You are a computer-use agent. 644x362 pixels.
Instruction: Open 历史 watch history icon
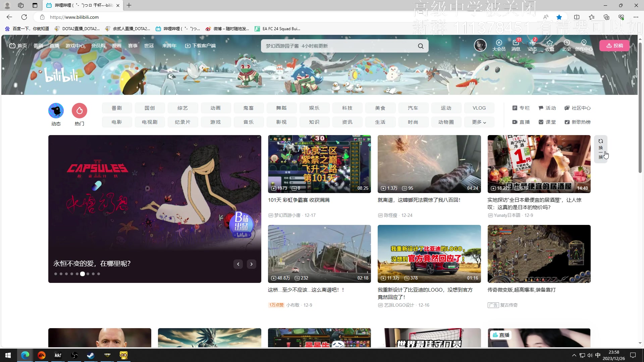click(x=567, y=45)
